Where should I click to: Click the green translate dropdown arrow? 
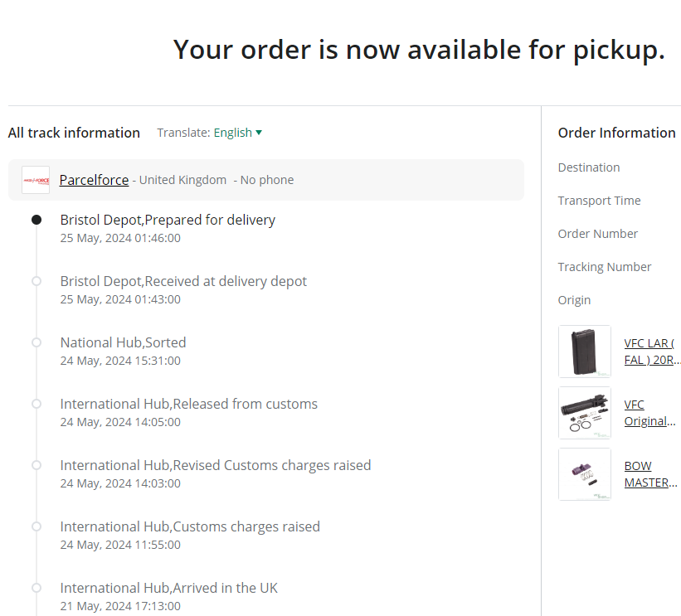(x=259, y=133)
